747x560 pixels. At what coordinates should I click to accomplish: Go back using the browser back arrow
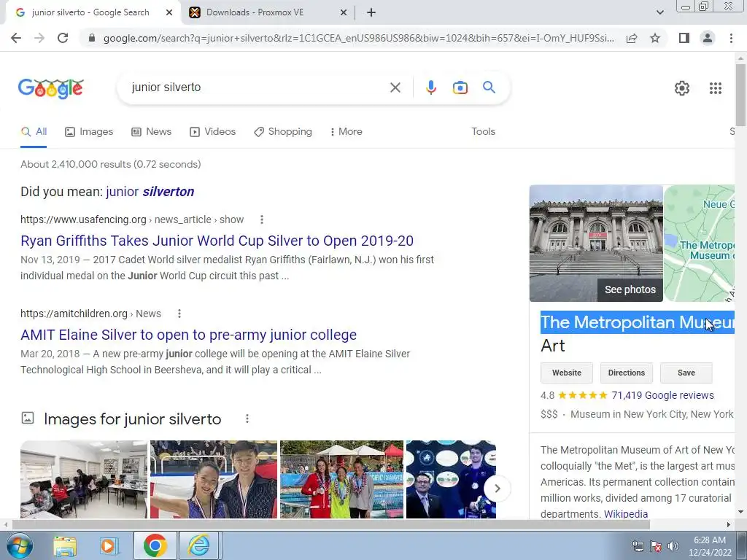[x=16, y=38]
